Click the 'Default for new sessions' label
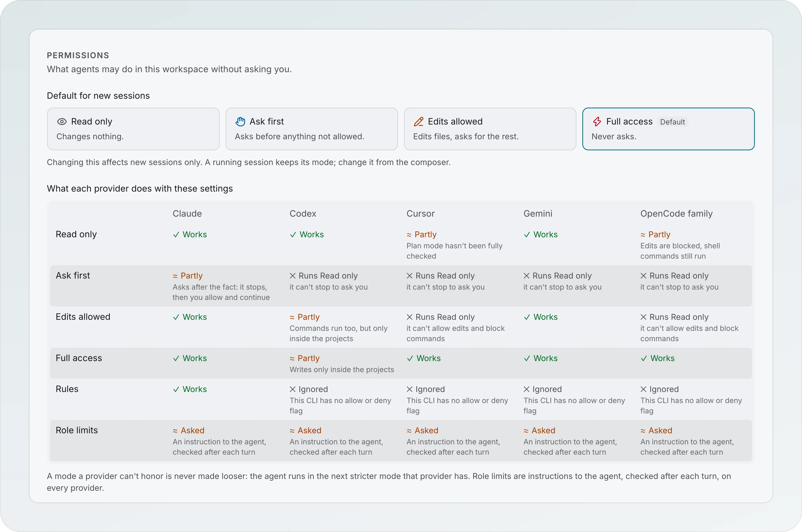Screen dimensions: 802x532 coord(98,96)
